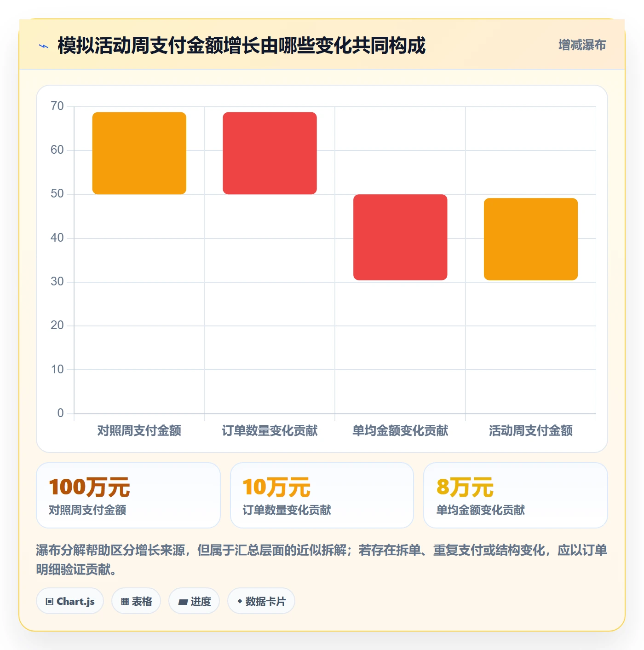Select the orange 对照周支付金额 bar
Viewport: 644px width, 650px height.
(139, 153)
